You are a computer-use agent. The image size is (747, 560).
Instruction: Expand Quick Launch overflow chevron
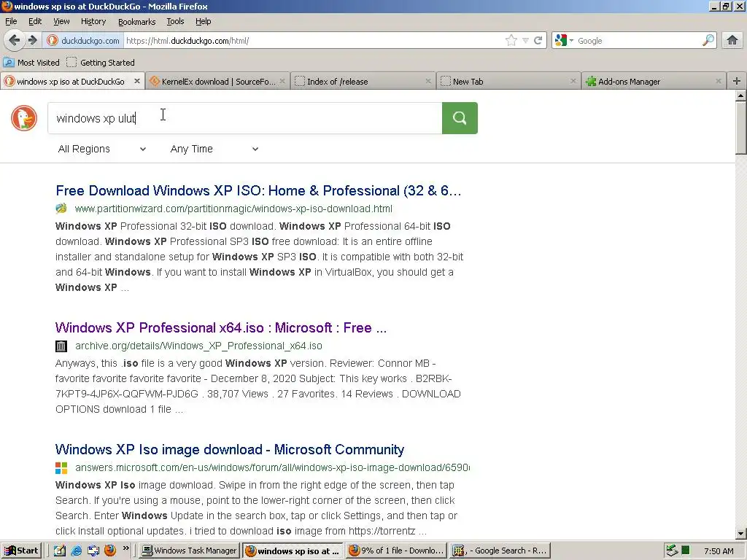pyautogui.click(x=125, y=548)
